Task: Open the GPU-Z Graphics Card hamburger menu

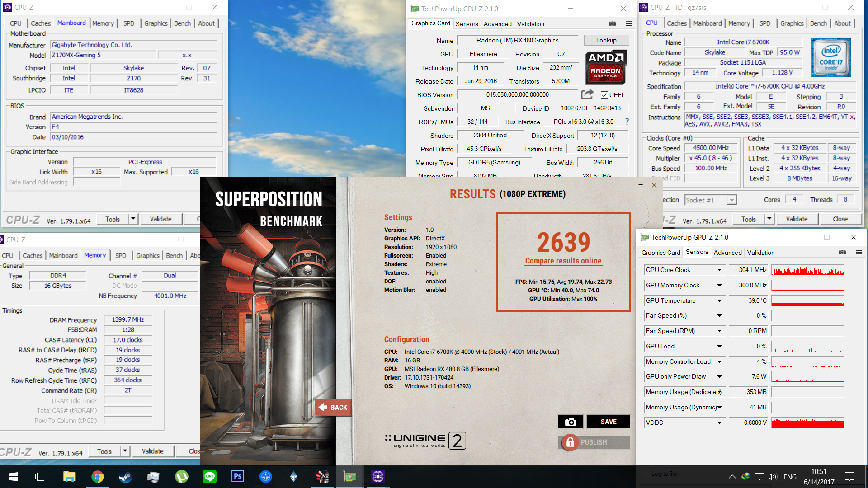Action: pyautogui.click(x=628, y=23)
